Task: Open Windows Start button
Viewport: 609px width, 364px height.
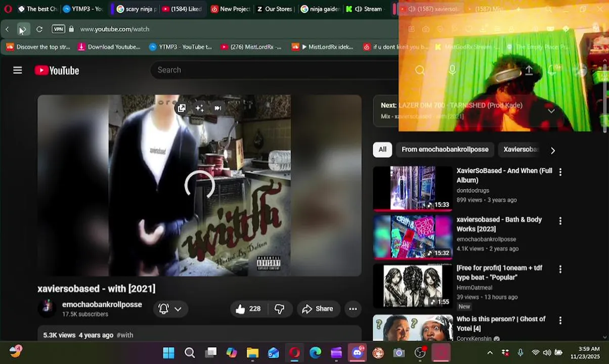Action: pos(168,352)
